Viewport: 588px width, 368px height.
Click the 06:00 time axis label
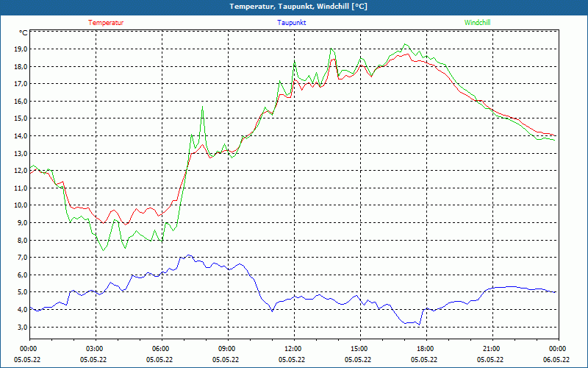tap(162, 348)
